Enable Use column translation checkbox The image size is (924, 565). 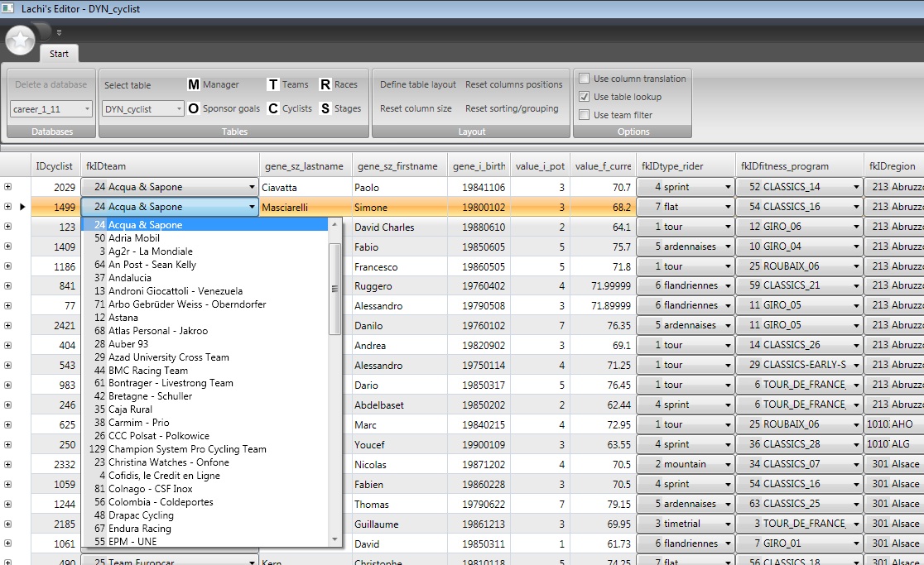click(585, 79)
